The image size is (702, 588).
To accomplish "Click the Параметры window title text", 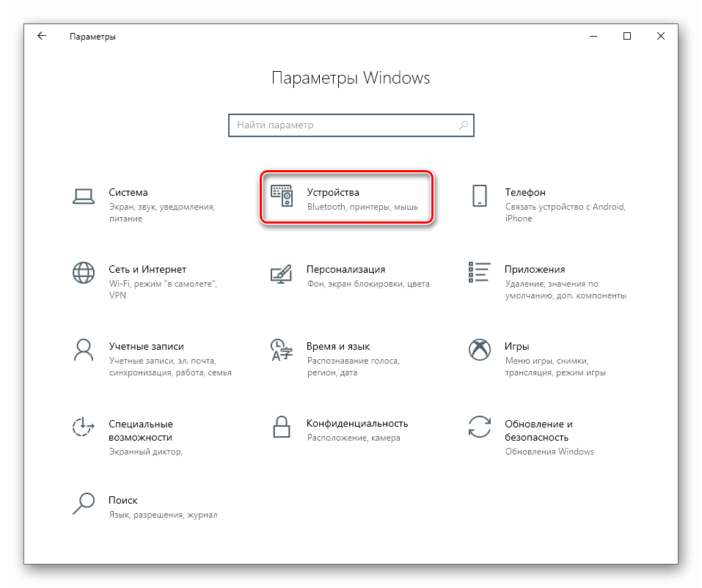I will 92,37.
